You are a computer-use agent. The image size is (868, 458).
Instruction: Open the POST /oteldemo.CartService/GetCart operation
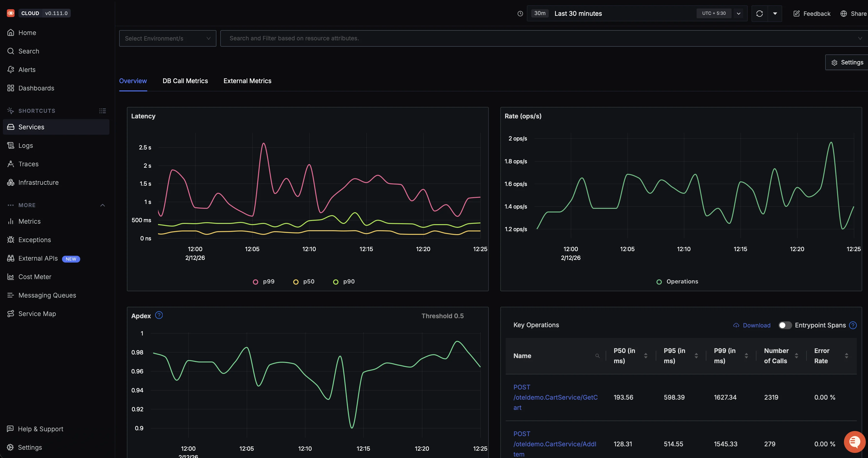(x=556, y=397)
